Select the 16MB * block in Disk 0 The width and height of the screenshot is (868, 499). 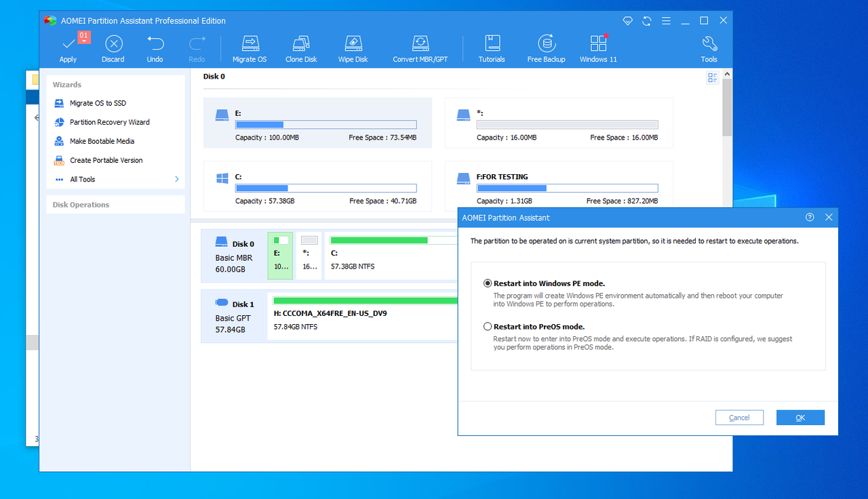(309, 256)
